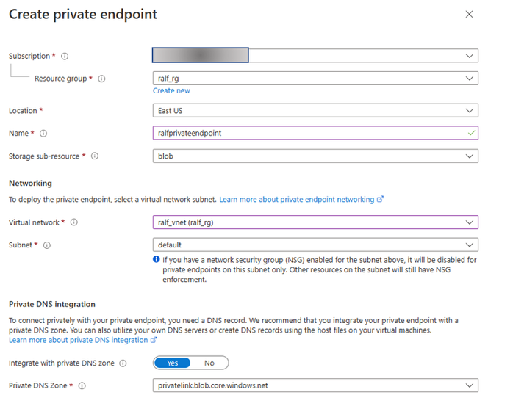Click the Name field containing ralfprivateendpoint
This screenshot has width=513, height=420.
[309, 133]
